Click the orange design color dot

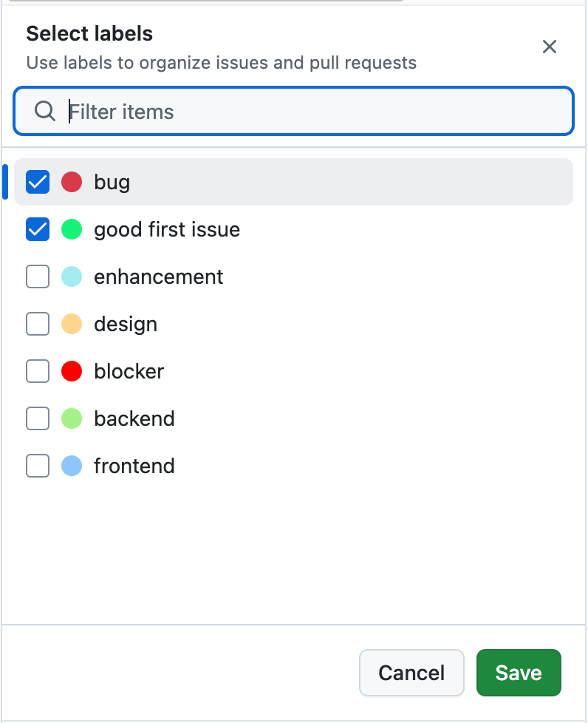[x=72, y=324]
